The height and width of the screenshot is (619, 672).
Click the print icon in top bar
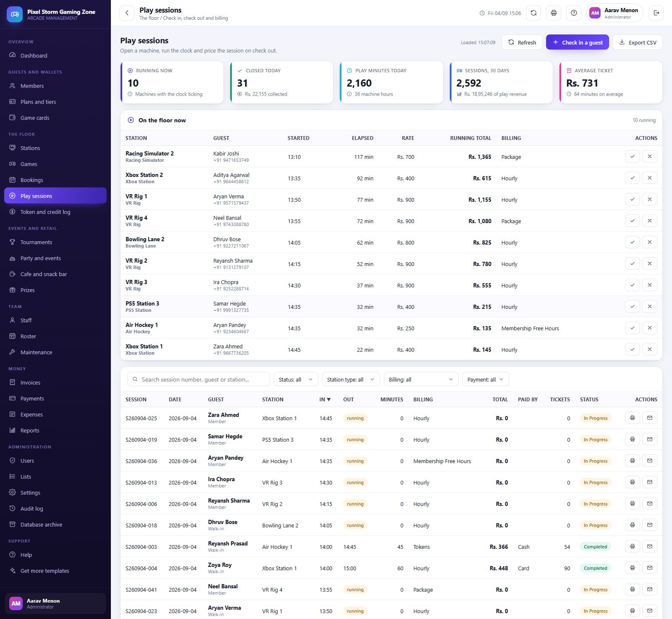[554, 13]
